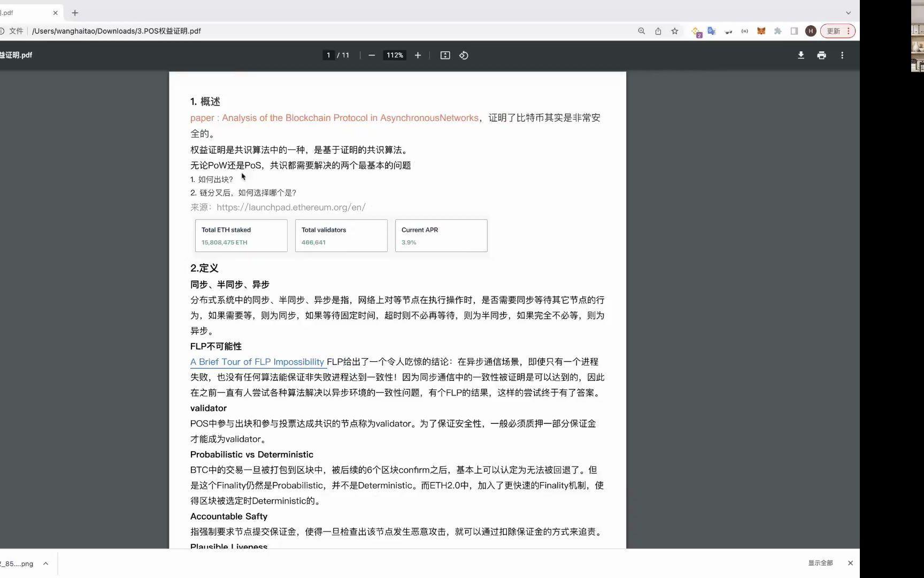Screen dimensions: 924x578
Task: Click the FLP不可能性 heading
Action: pos(216,346)
